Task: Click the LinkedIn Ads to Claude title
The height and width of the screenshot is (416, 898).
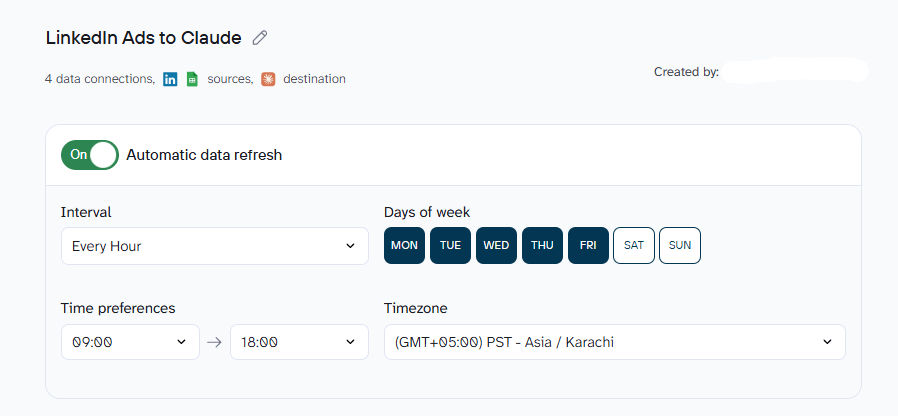Action: pyautogui.click(x=144, y=38)
